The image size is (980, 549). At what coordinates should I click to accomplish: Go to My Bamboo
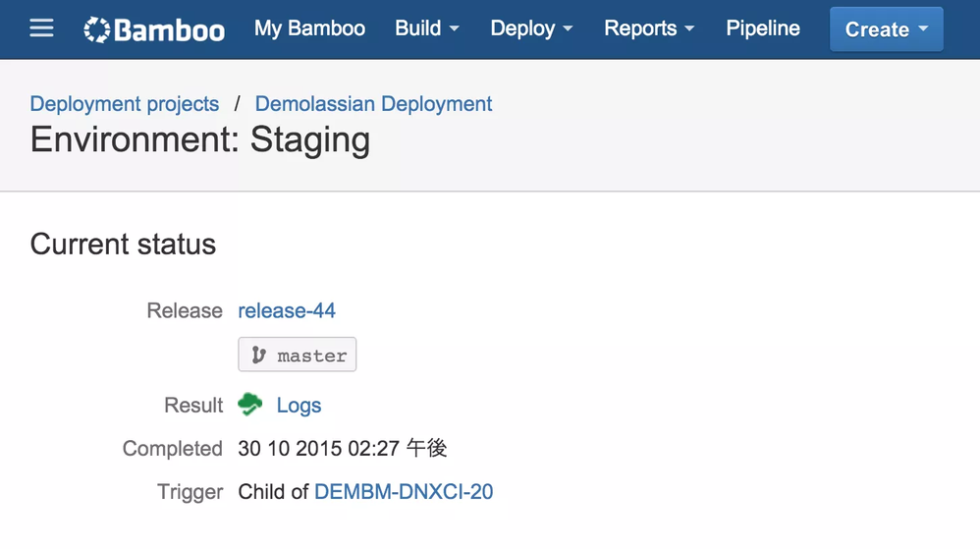(309, 28)
